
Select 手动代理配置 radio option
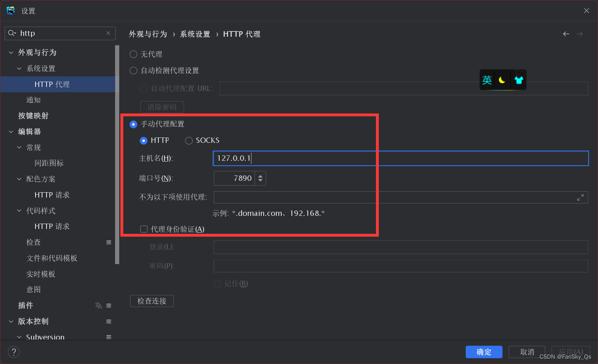(133, 124)
